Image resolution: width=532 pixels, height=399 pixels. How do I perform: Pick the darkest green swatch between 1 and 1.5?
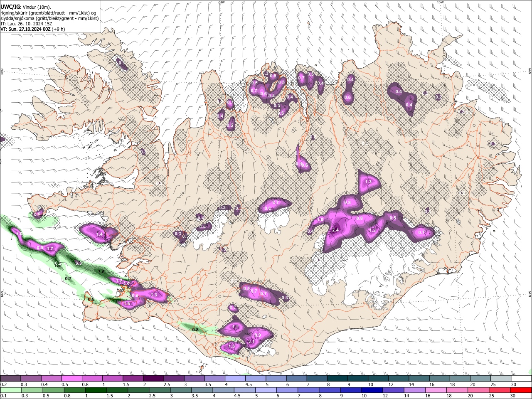[96, 390]
